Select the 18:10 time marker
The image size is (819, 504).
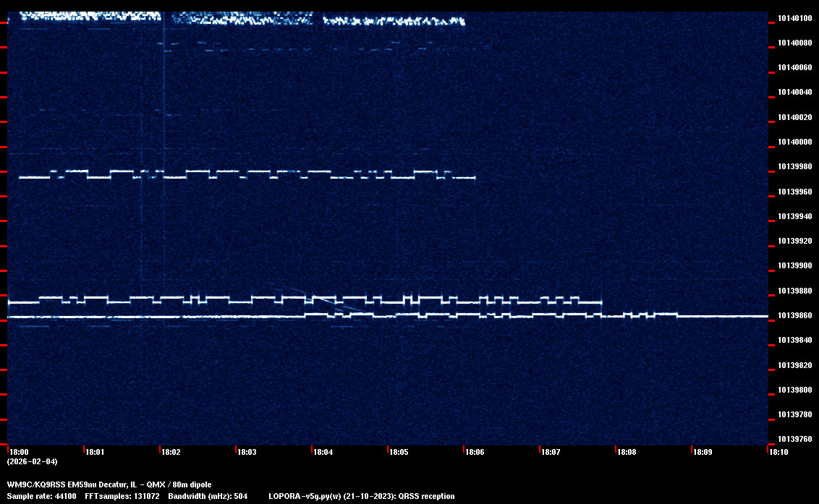pyautogui.click(x=778, y=452)
